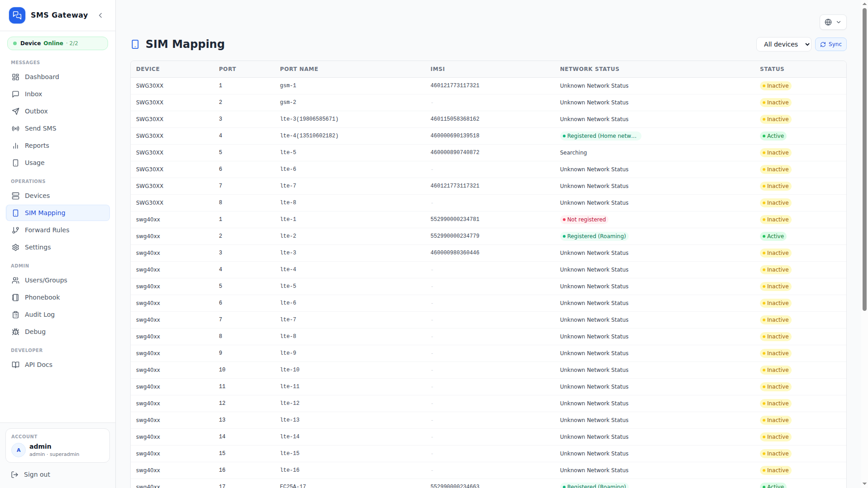Screen dimensions: 868x488
Task: Click the Not registered status badge
Action: (584, 220)
